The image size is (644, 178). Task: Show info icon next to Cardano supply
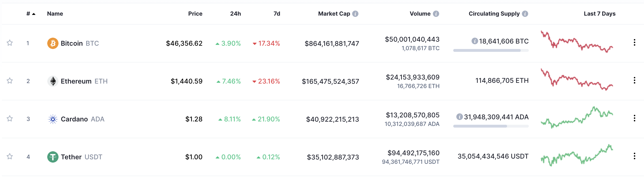(459, 117)
